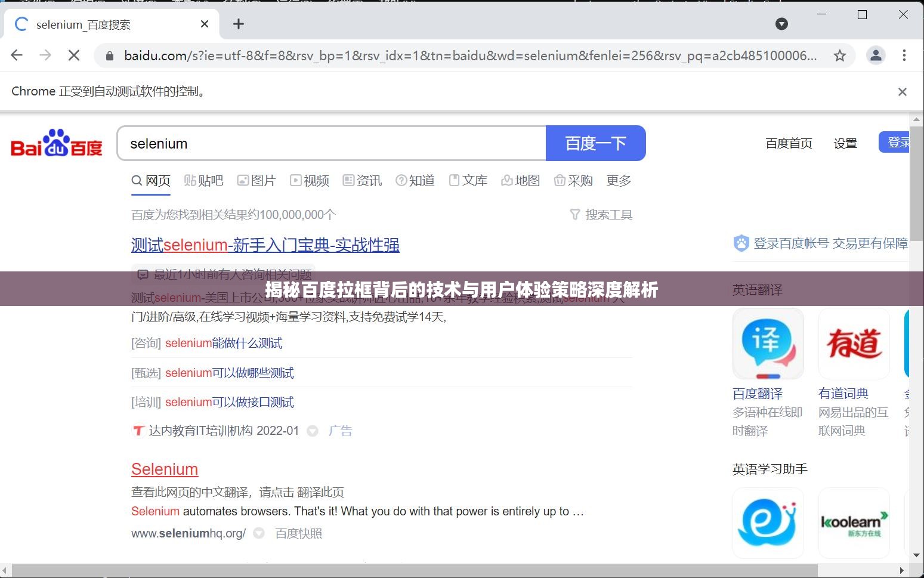This screenshot has width=924, height=578.
Task: Switch to the 采购 tab
Action: (x=573, y=181)
